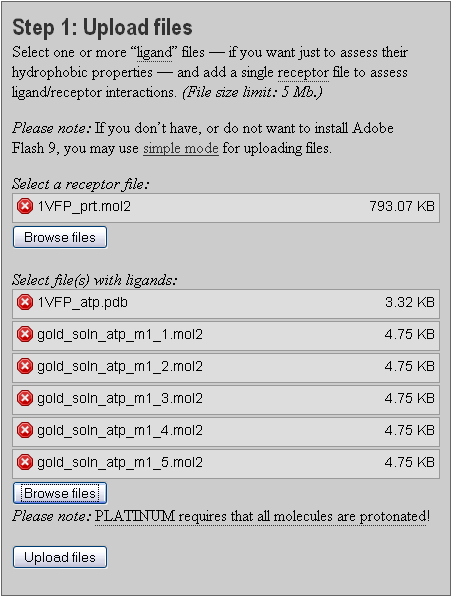Browse files for the receptor
Screen dimensions: 452x597
click(60, 237)
